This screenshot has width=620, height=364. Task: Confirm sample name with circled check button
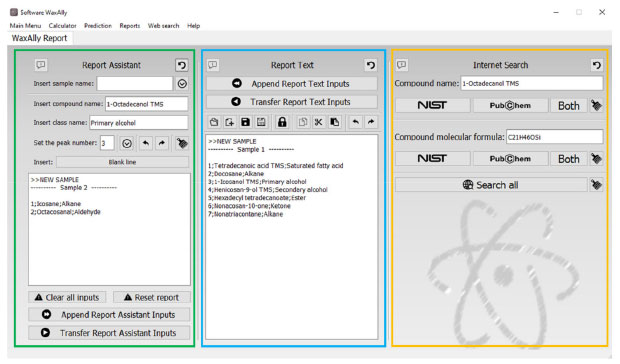click(182, 84)
